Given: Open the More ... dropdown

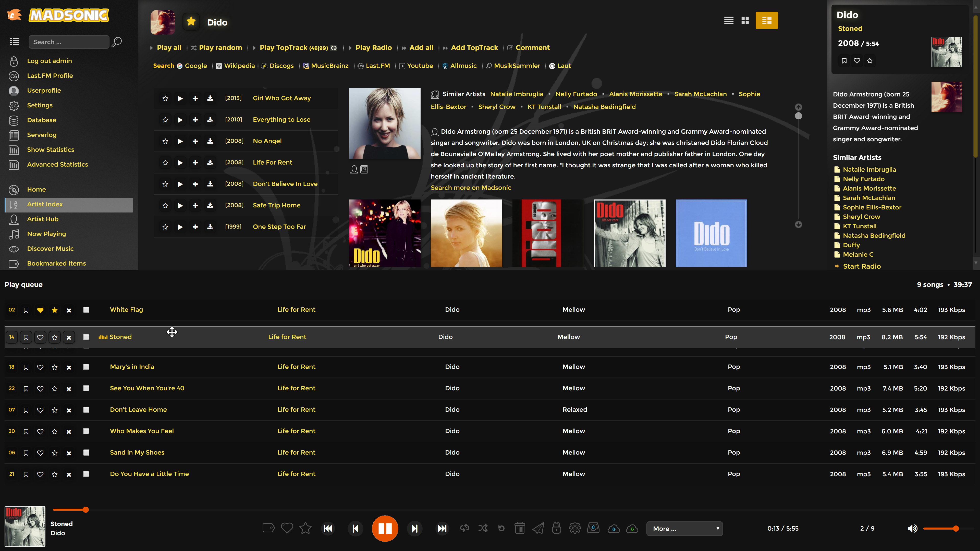Looking at the screenshot, I should click(x=684, y=529).
